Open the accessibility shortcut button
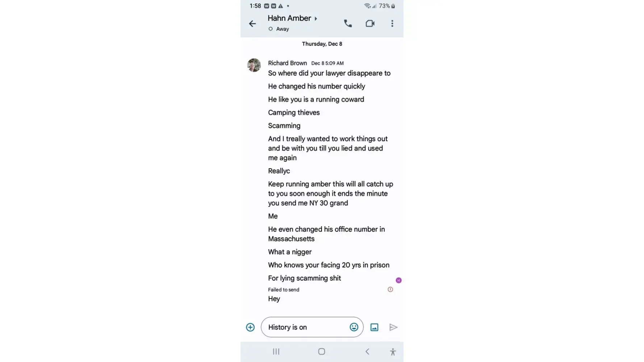 tap(393, 352)
